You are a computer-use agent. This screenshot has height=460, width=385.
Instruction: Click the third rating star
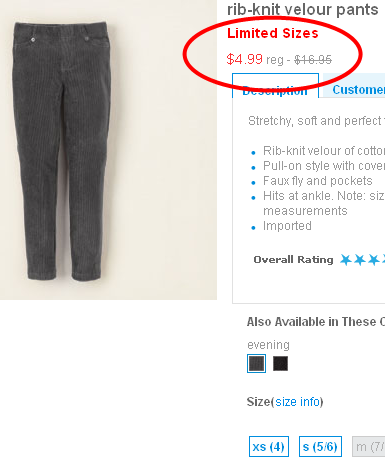click(374, 259)
